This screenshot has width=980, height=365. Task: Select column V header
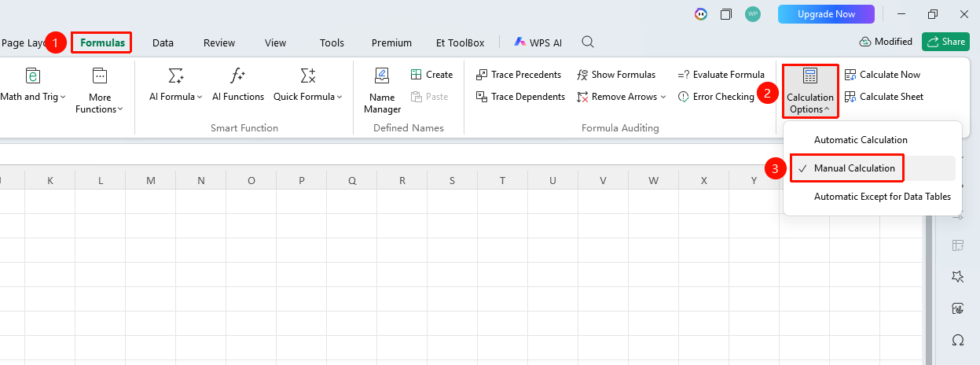click(604, 181)
